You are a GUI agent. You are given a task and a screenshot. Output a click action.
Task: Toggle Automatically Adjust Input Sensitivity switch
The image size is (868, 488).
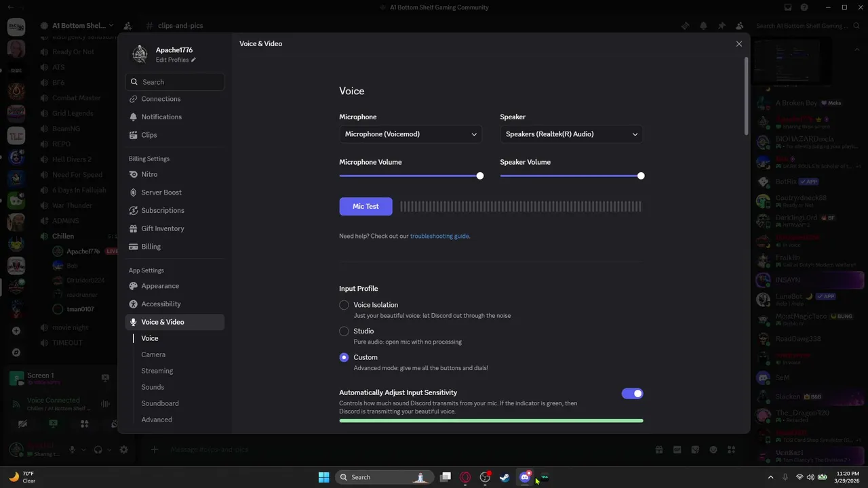pos(632,393)
